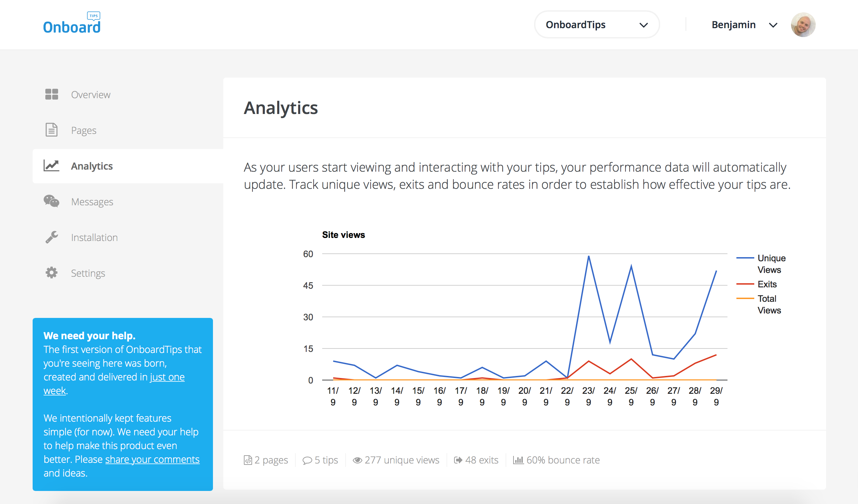Click the 29/9 date label on axis
This screenshot has width=858, height=504.
(x=716, y=396)
